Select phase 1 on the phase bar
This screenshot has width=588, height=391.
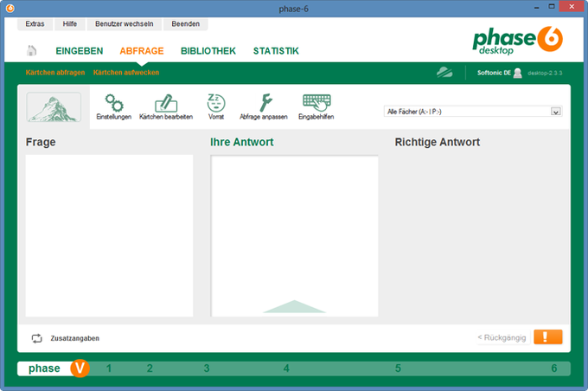109,369
